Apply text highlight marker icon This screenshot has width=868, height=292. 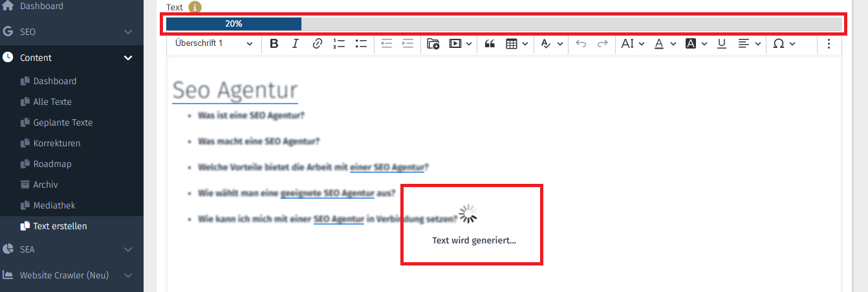[x=546, y=43]
